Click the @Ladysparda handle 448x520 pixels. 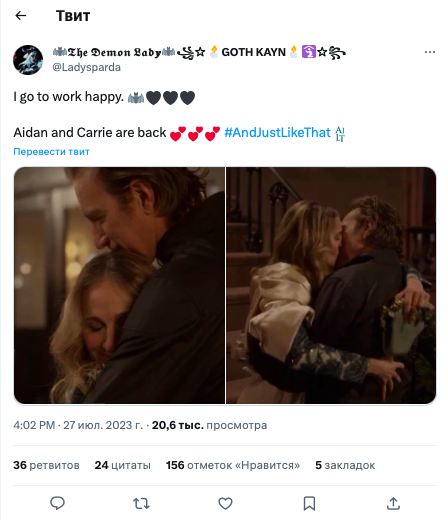pos(87,67)
